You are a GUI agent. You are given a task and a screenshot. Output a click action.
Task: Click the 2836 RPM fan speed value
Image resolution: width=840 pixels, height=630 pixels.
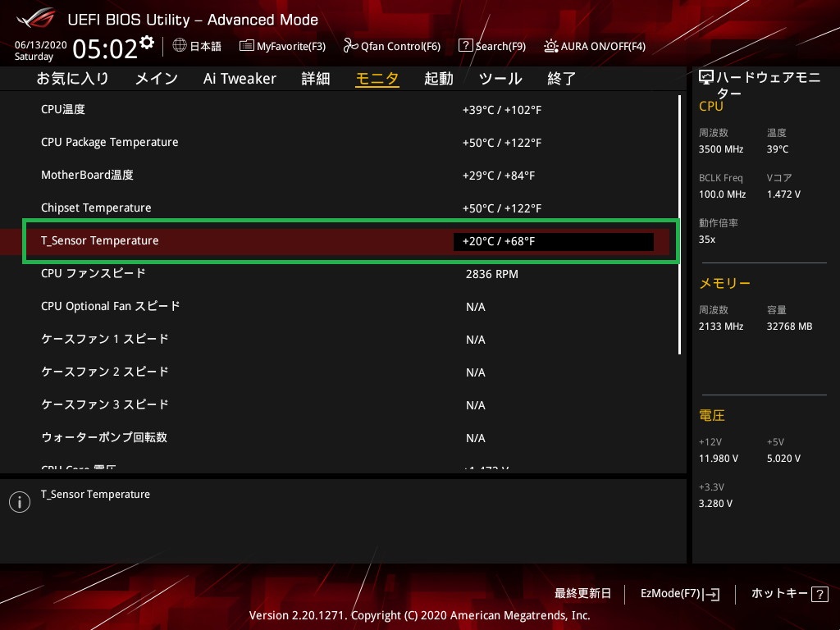point(492,274)
